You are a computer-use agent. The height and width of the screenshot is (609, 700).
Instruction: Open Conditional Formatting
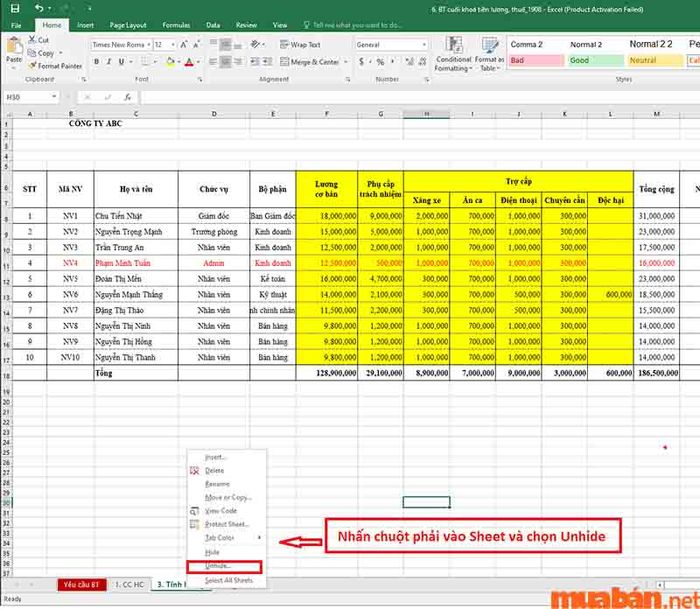[x=454, y=54]
